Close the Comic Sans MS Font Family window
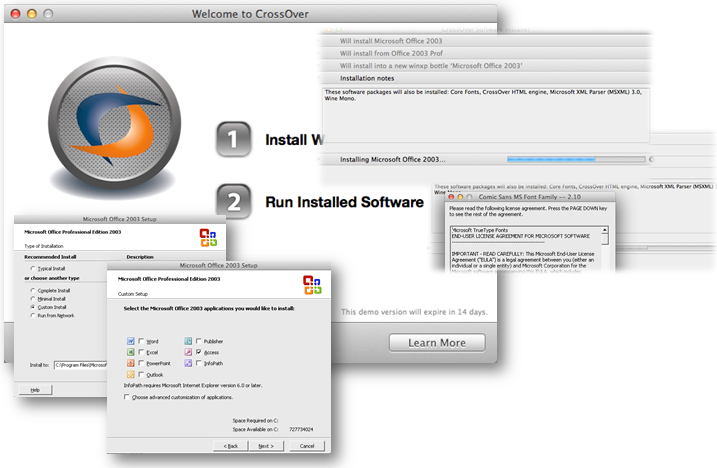Image resolution: width=717 pixels, height=468 pixels. click(451, 197)
